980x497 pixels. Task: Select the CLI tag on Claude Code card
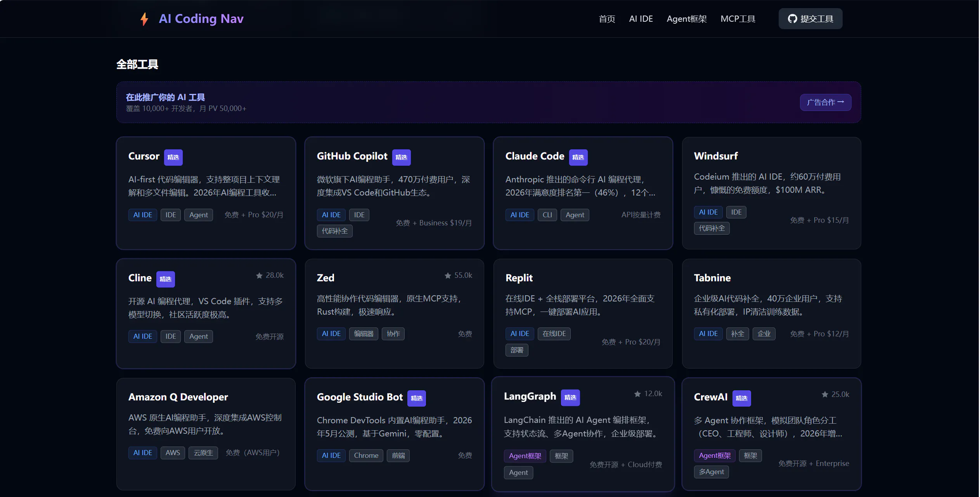[547, 215]
